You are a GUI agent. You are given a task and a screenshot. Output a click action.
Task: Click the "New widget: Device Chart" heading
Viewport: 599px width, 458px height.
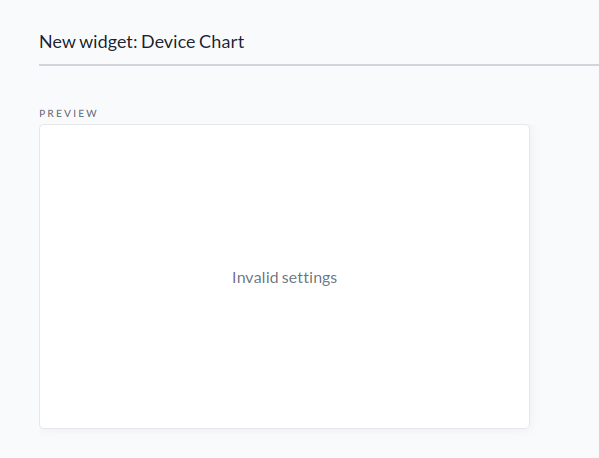141,42
